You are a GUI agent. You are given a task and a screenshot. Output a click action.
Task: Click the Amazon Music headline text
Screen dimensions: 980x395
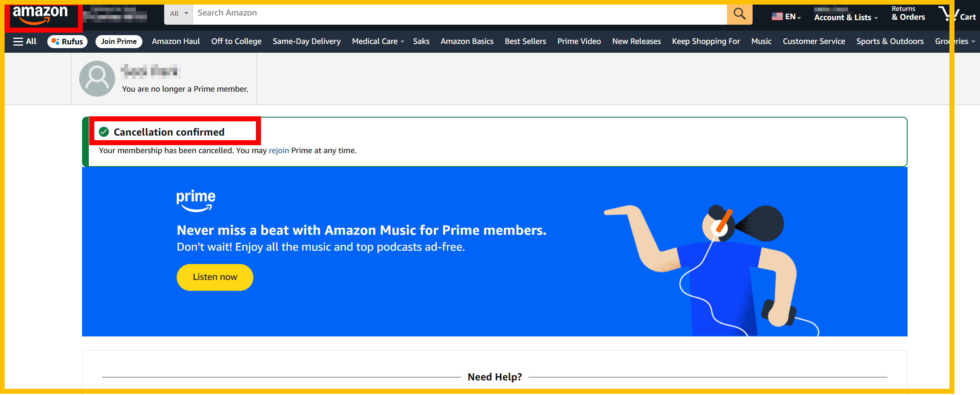(361, 230)
